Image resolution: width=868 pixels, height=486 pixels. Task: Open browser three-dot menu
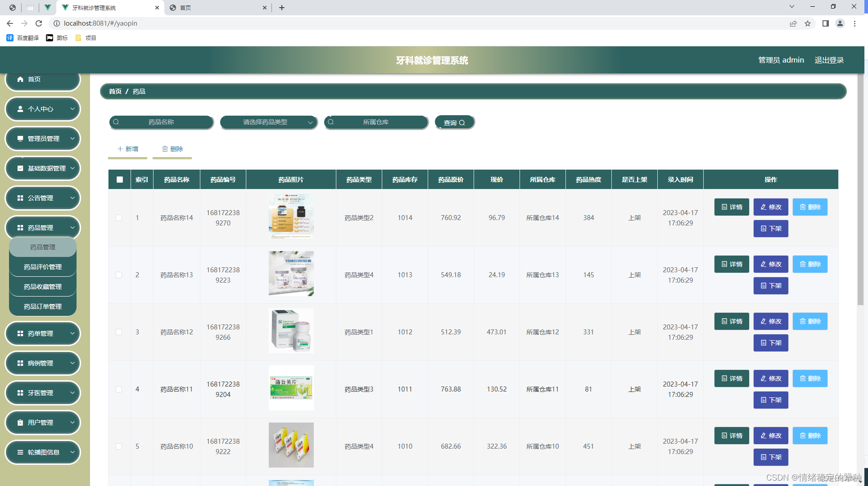pos(854,23)
